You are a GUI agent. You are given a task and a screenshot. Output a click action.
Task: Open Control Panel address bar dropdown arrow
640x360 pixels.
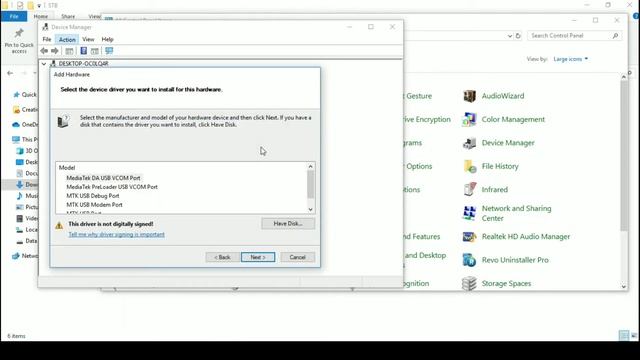point(510,36)
